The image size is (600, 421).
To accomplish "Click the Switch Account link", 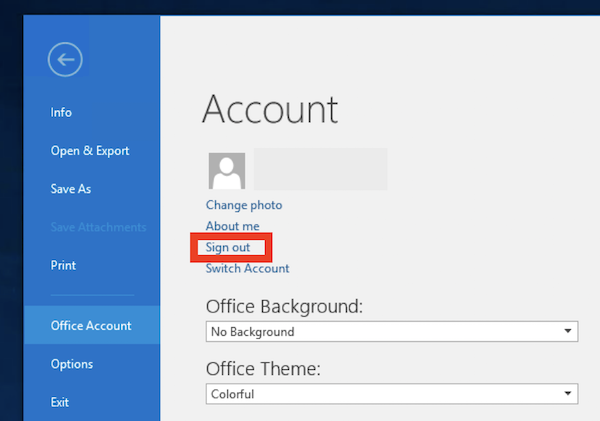I will [x=247, y=268].
